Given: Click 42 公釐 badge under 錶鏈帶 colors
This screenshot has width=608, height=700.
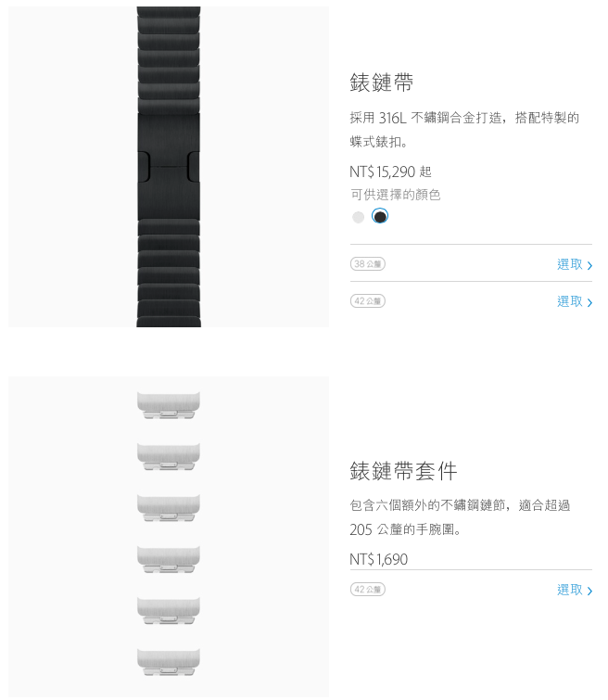Looking at the screenshot, I should tap(368, 301).
